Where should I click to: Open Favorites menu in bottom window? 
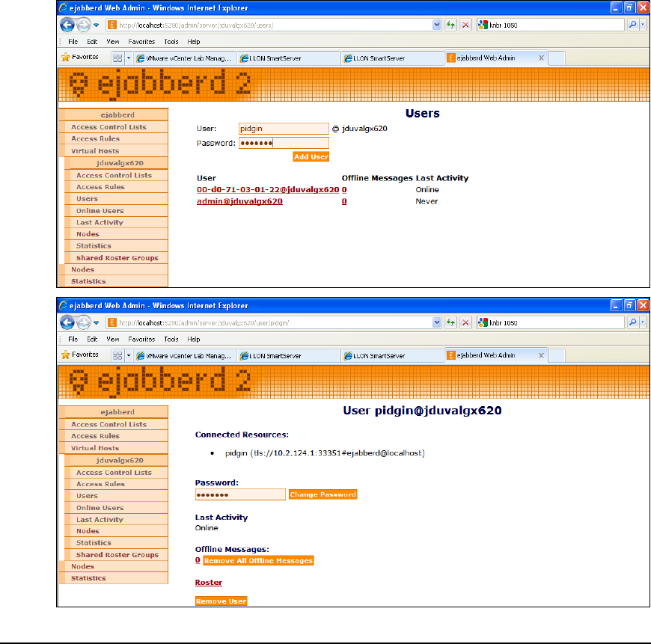point(141,339)
